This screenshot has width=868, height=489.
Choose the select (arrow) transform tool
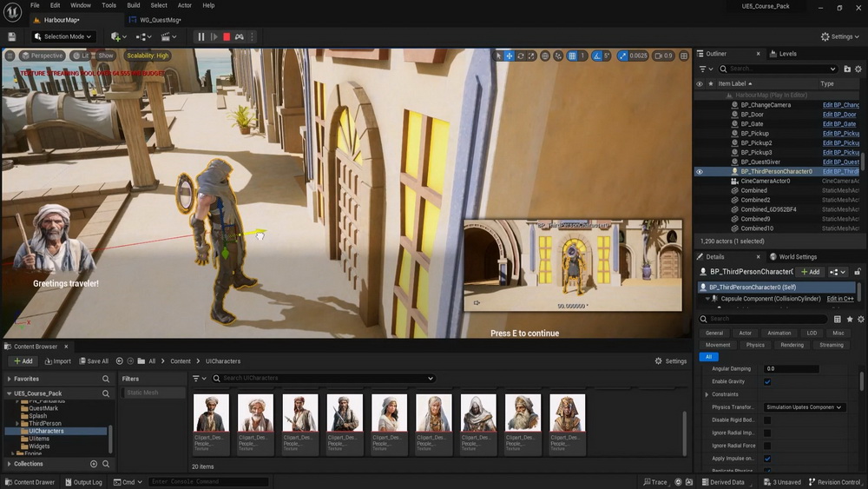coord(498,56)
